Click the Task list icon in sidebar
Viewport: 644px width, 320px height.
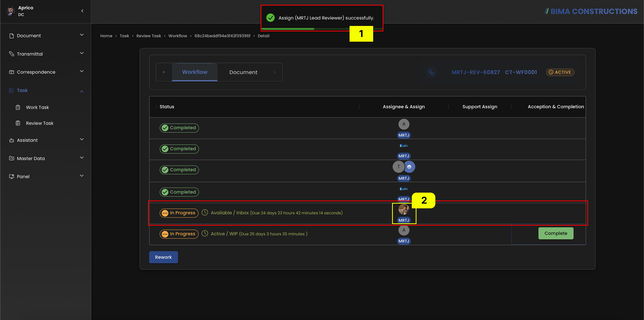(x=11, y=90)
